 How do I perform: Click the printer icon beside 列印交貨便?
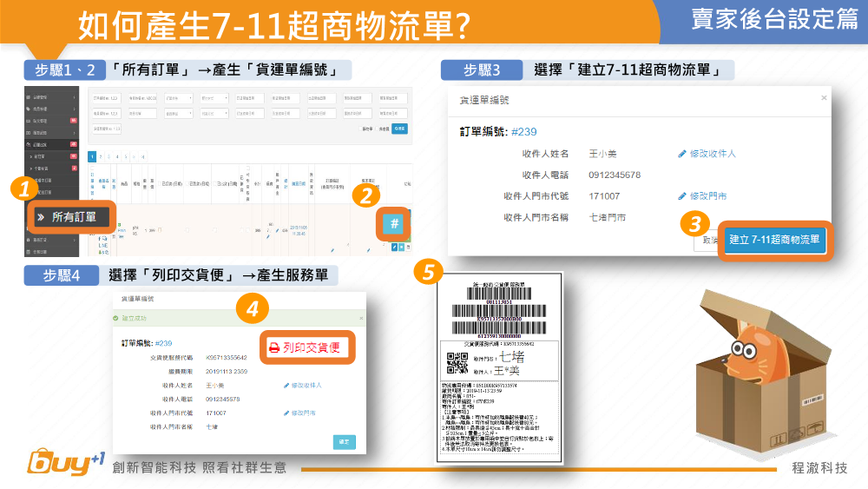click(273, 347)
